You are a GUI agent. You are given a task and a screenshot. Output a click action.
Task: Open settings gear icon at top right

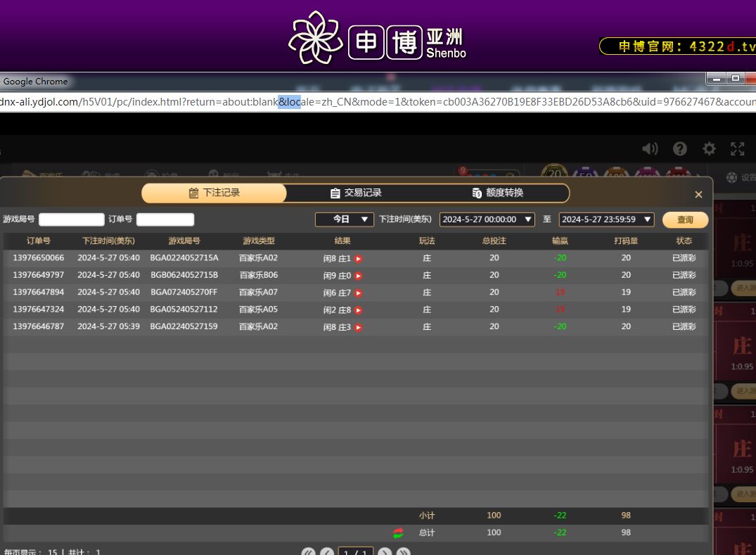point(709,148)
